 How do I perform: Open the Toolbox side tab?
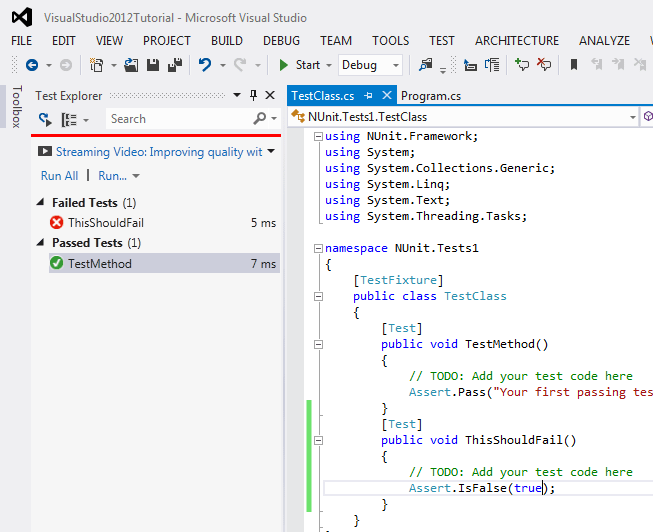coord(16,107)
